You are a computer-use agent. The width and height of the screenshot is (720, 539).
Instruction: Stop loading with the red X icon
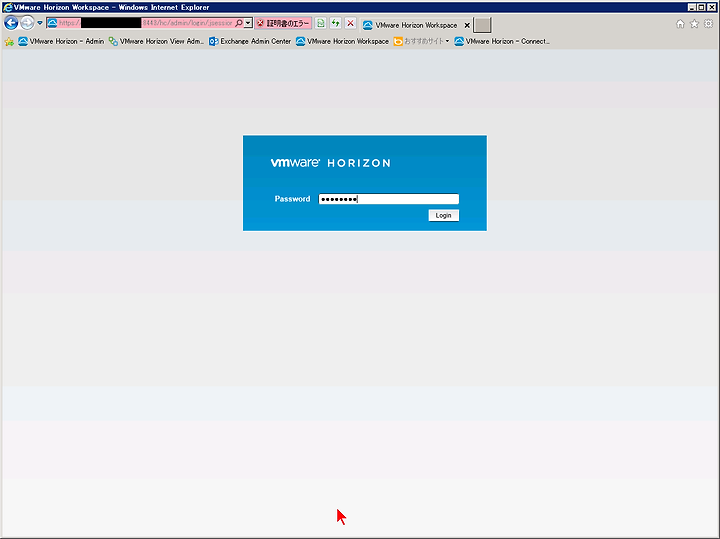pyautogui.click(x=350, y=23)
